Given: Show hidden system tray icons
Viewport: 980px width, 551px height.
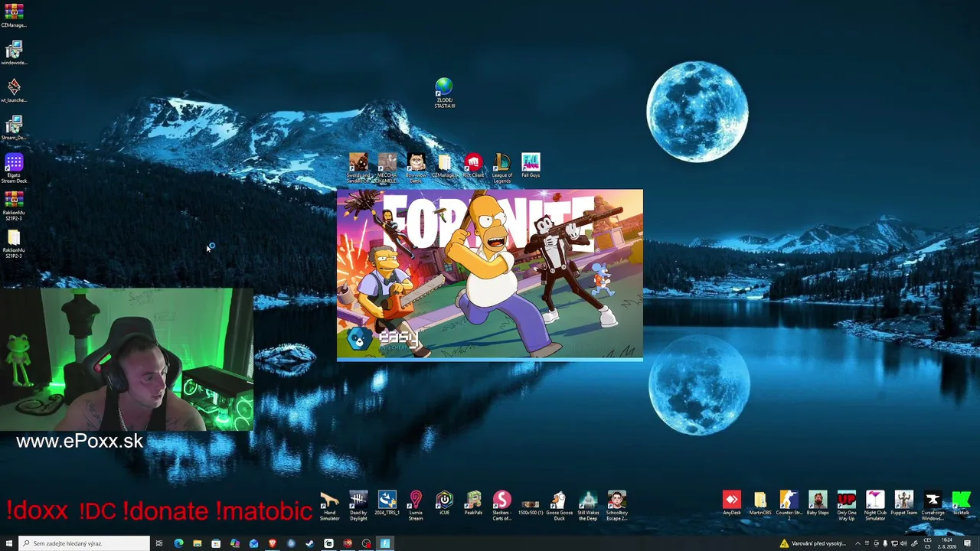Looking at the screenshot, I should (857, 543).
